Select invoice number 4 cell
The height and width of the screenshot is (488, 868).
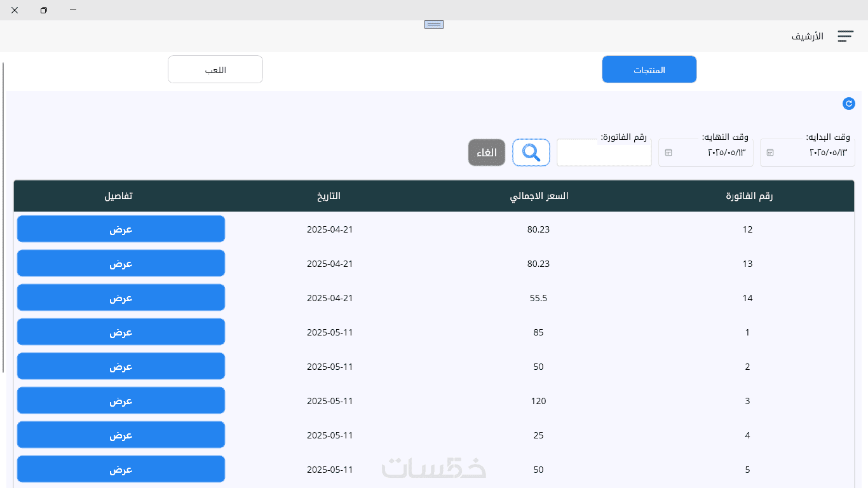748,435
